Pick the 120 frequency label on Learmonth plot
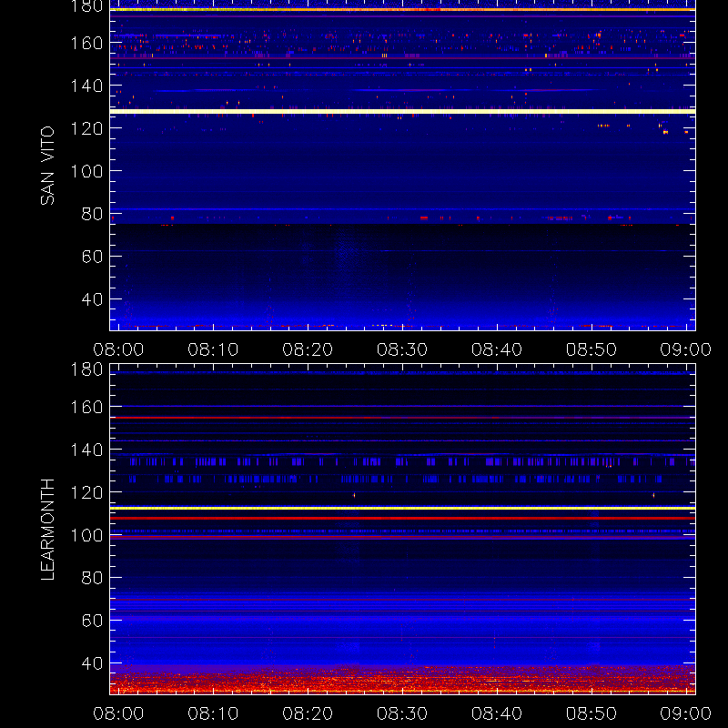The image size is (728, 728). click(86, 492)
